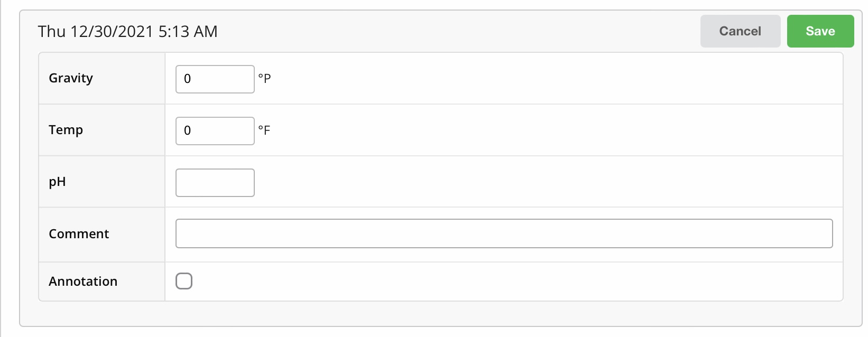This screenshot has width=868, height=337.
Task: Select the empty pH input box
Action: (x=215, y=183)
